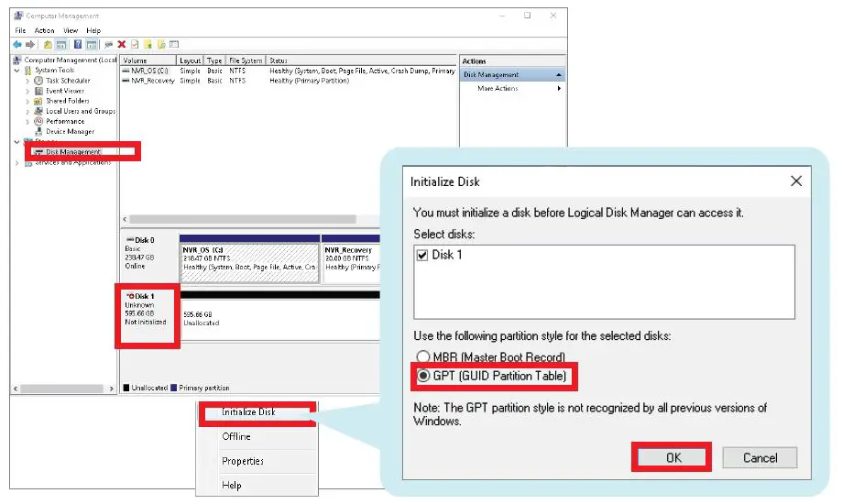Click the red X Delete toolbar icon

(x=122, y=45)
